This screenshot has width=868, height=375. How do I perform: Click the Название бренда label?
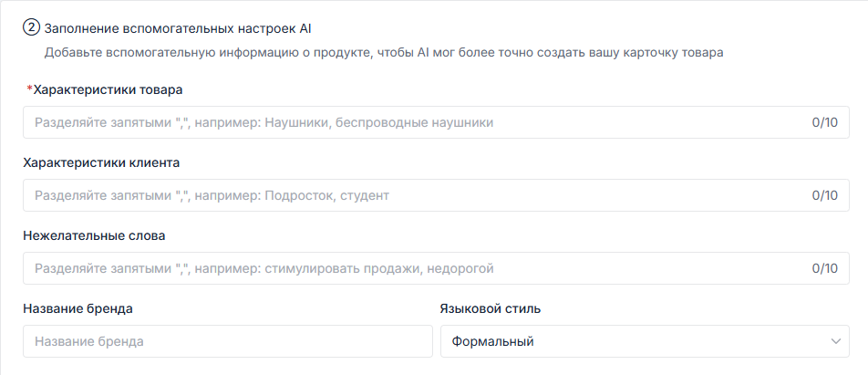tap(78, 308)
